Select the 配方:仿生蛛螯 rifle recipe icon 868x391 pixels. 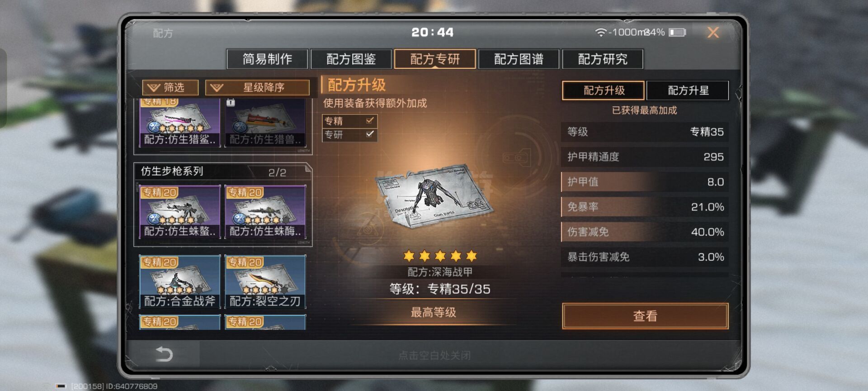pyautogui.click(x=179, y=212)
